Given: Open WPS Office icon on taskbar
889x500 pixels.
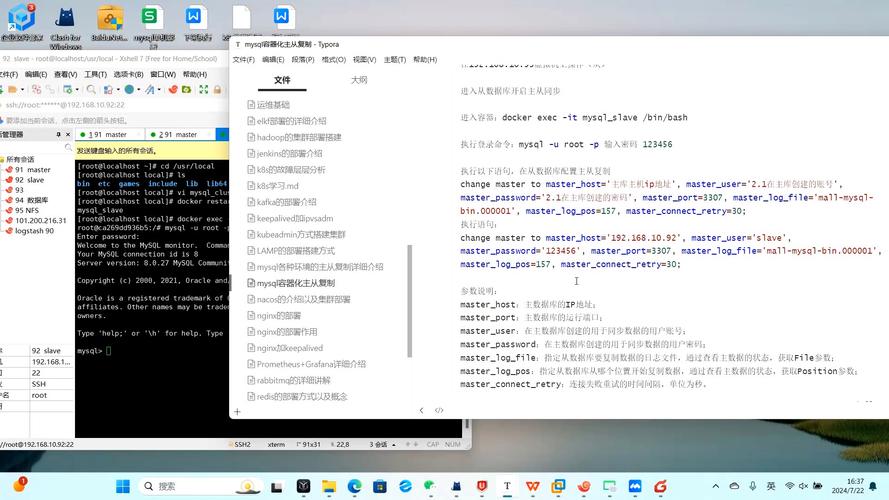Looking at the screenshot, I should coord(532,486).
